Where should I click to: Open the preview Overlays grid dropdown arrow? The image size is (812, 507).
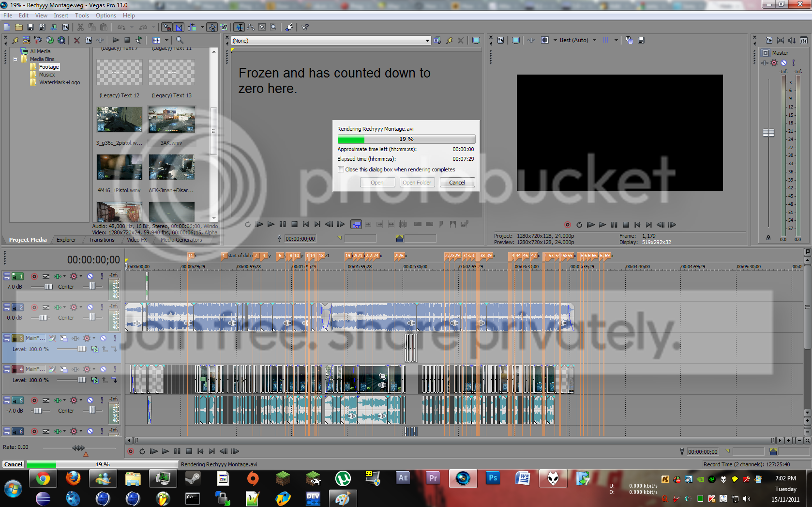(x=616, y=40)
